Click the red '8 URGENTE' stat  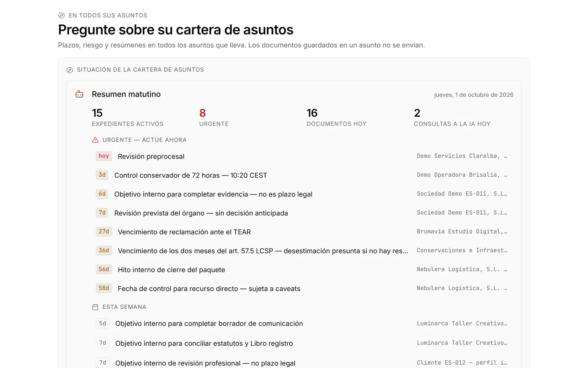(214, 117)
